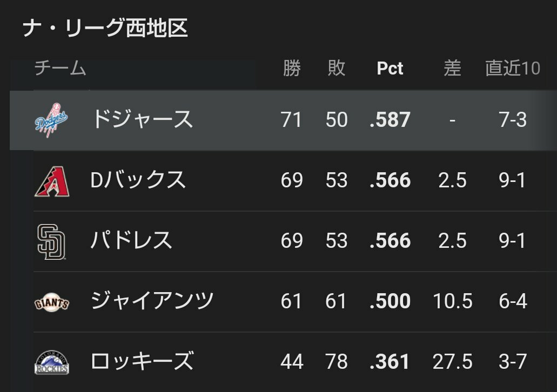Click the Rockies 27.5 games-behind value
Viewport: 557px width, 392px height.
coord(453,362)
